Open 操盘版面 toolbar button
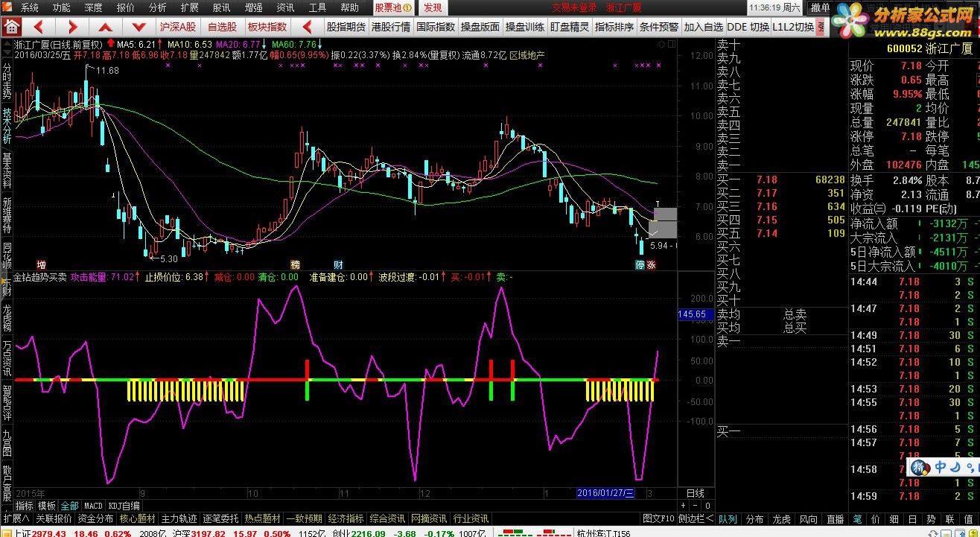The image size is (980, 537). (480, 27)
